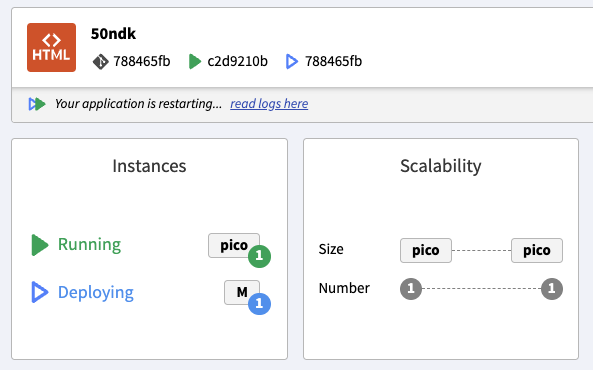Click the minimum size pico in Scalability
This screenshot has height=370, width=593.
click(426, 250)
